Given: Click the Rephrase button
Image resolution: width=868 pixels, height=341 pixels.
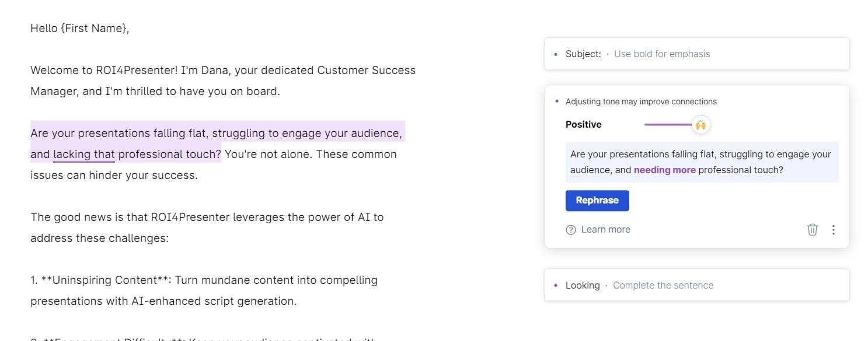Looking at the screenshot, I should pos(597,200).
